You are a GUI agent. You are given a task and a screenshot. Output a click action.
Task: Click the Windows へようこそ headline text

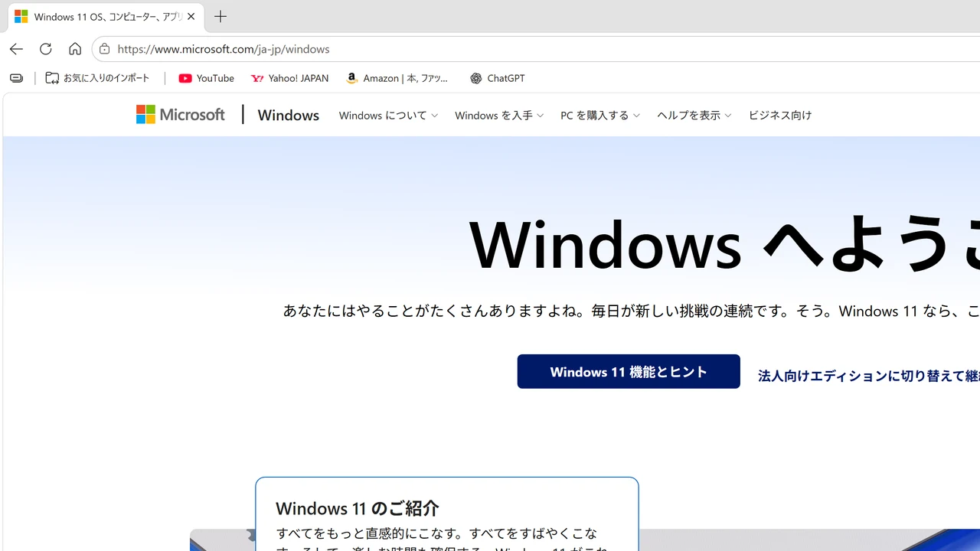pos(724,243)
